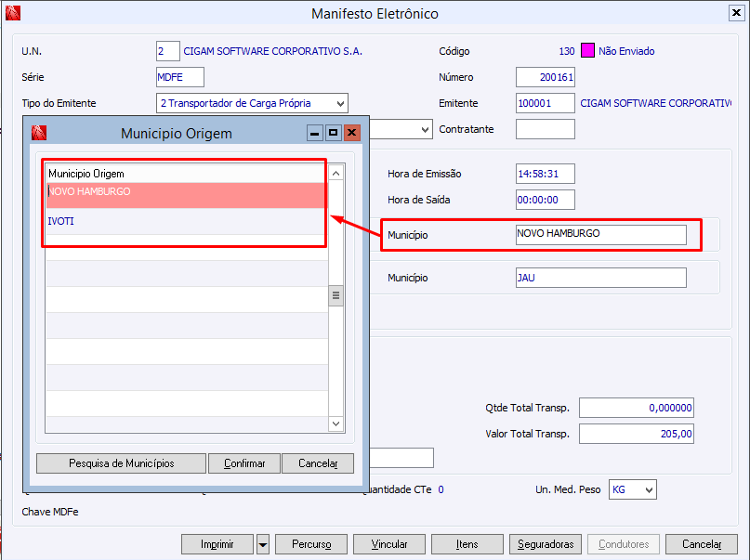This screenshot has height=560, width=750.
Task: Click the Série MDFE field
Action: click(180, 77)
